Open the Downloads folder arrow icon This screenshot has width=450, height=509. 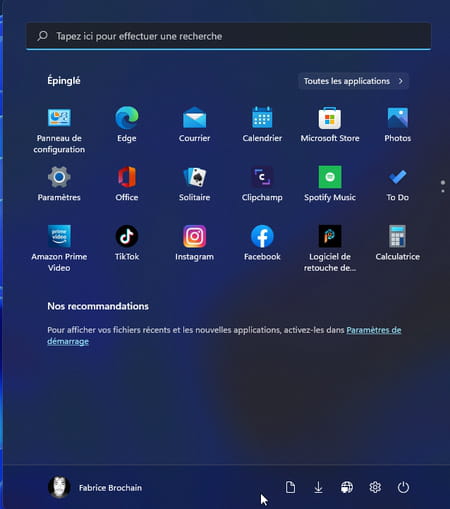coord(318,487)
